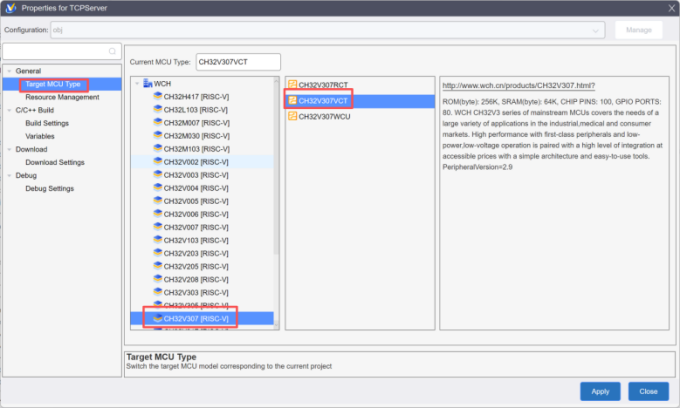Open Debug Settings page
Viewport: 681px width, 409px height.
pos(50,188)
